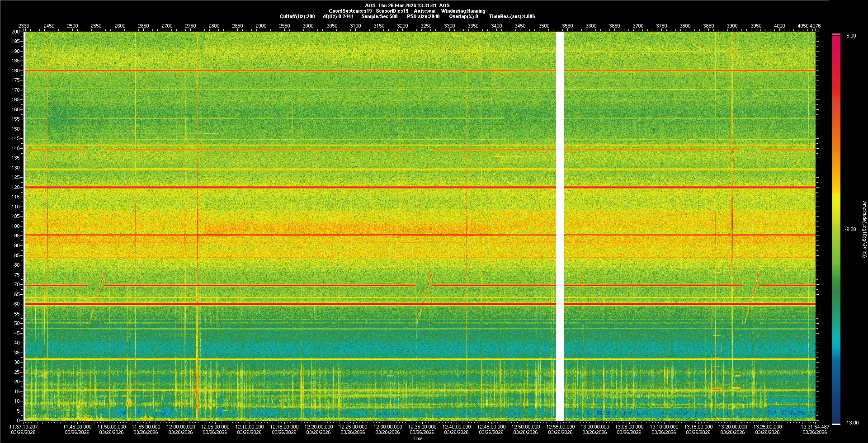Click the end timestamp 13:31:54.487

coord(815,427)
